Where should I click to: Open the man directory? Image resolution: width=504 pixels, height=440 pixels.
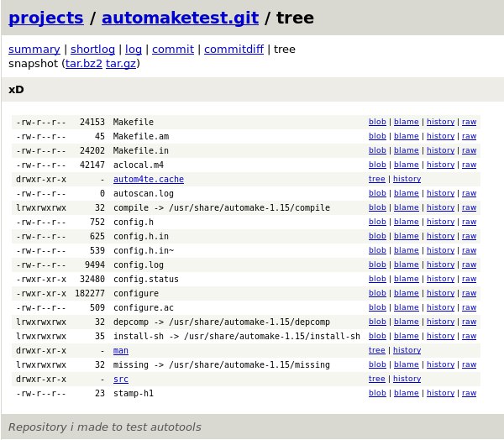(121, 350)
